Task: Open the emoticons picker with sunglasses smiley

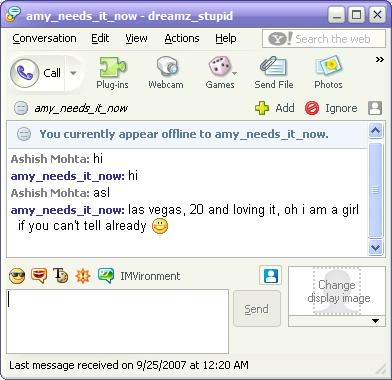Action: [17, 276]
